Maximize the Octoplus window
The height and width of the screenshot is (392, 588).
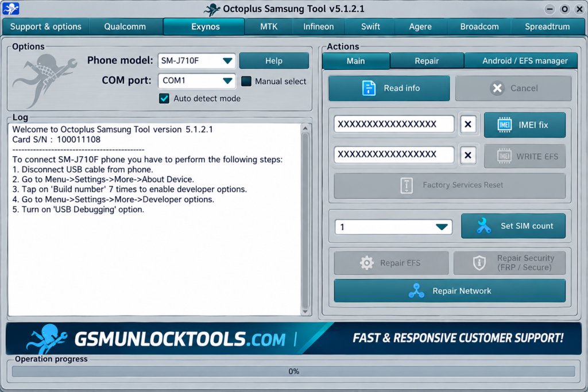(x=565, y=9)
